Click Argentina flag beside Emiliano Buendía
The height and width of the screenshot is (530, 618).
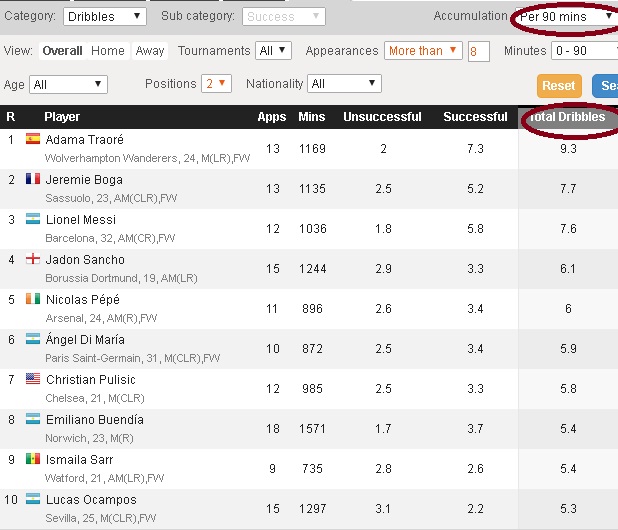point(33,418)
